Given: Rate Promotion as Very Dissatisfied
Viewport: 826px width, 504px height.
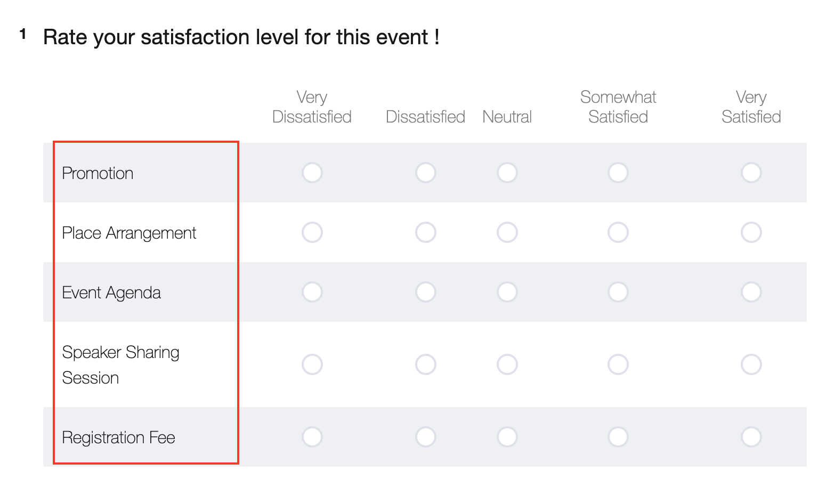Looking at the screenshot, I should point(312,173).
